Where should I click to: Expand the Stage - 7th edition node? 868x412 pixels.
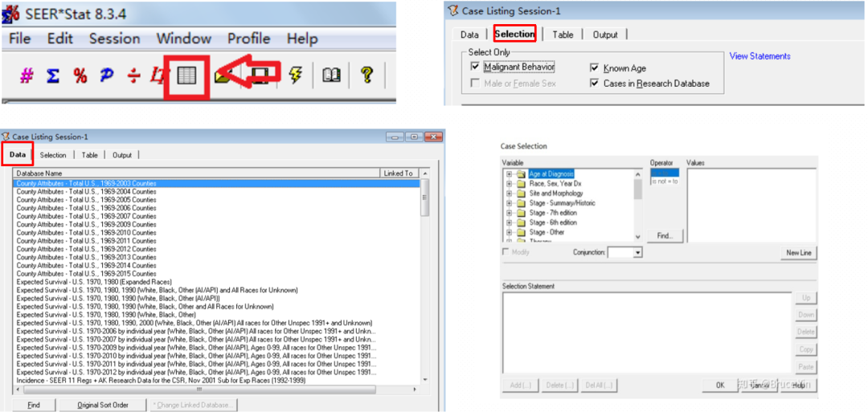click(510, 213)
